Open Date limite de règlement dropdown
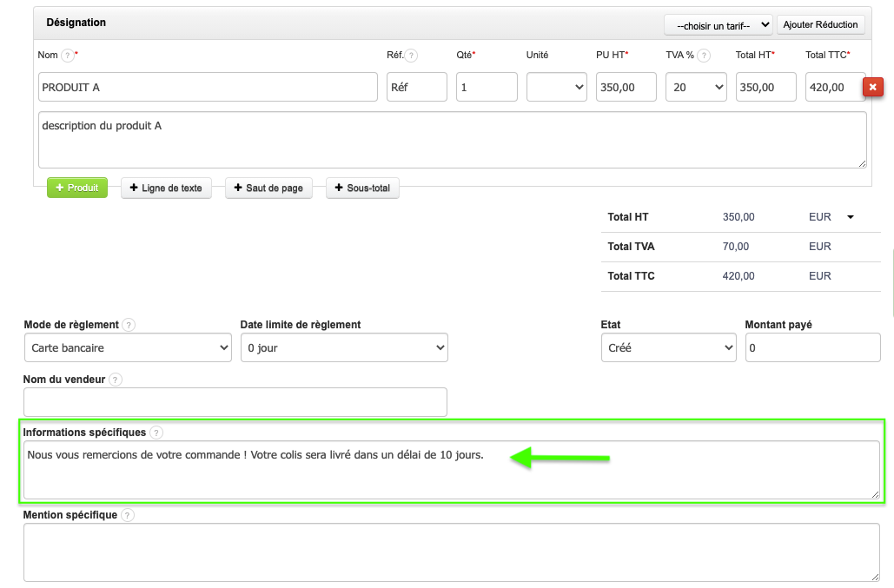 344,348
